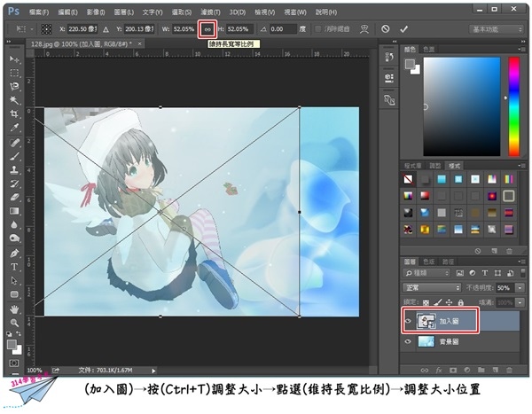Select the Magic Wand tool

[14, 100]
